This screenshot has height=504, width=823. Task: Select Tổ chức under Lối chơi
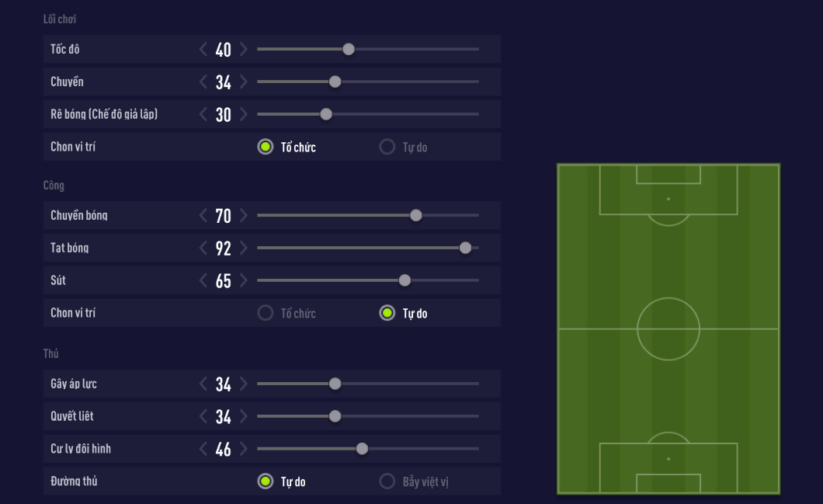click(266, 147)
